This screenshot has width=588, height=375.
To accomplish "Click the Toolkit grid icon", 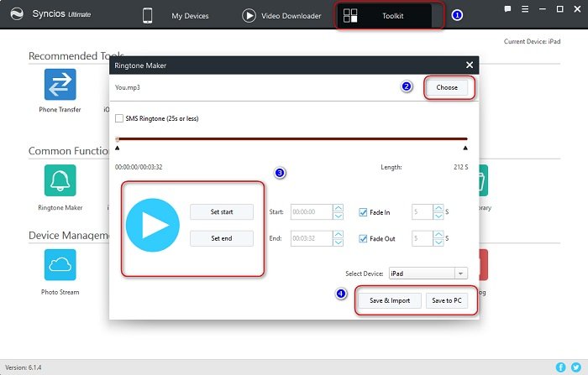I will coord(350,16).
